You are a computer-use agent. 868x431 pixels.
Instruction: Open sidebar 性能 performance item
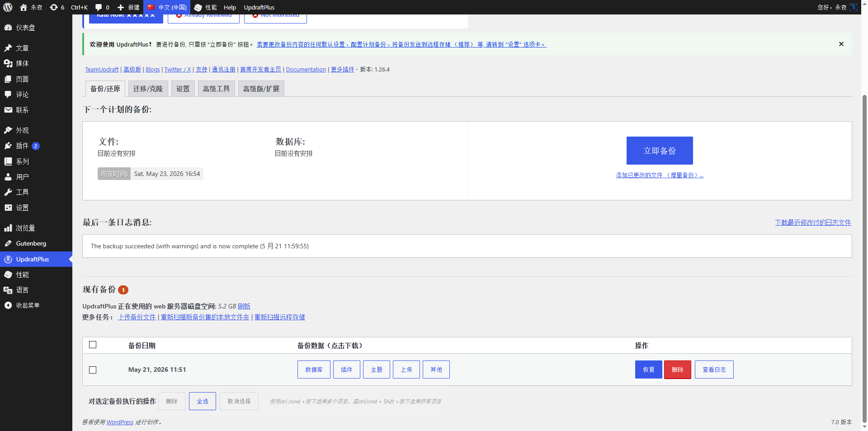click(x=36, y=275)
